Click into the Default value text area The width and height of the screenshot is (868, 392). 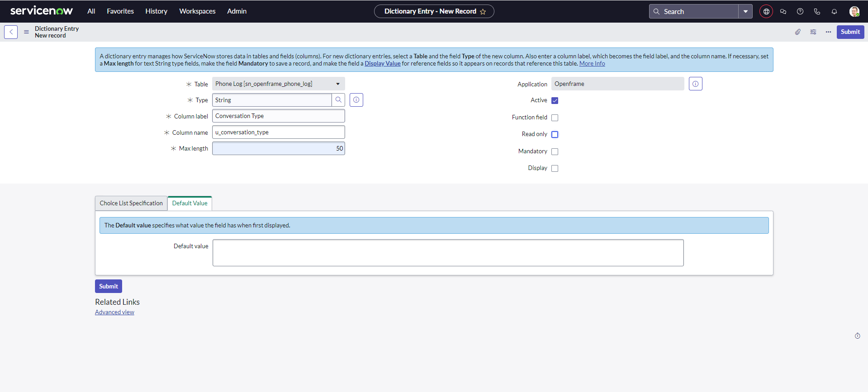tap(448, 253)
